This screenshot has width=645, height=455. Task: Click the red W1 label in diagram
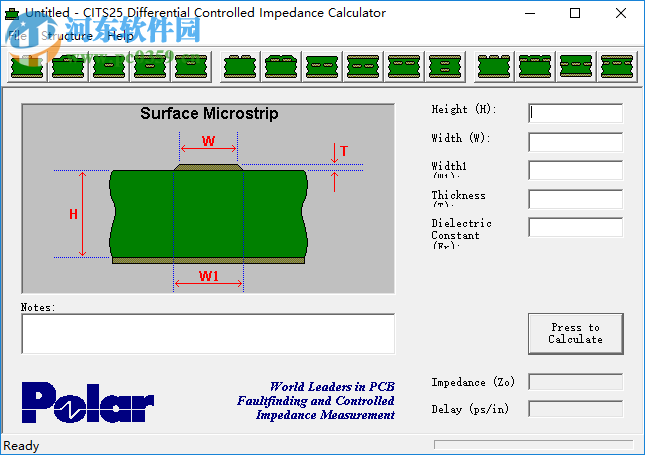[209, 276]
